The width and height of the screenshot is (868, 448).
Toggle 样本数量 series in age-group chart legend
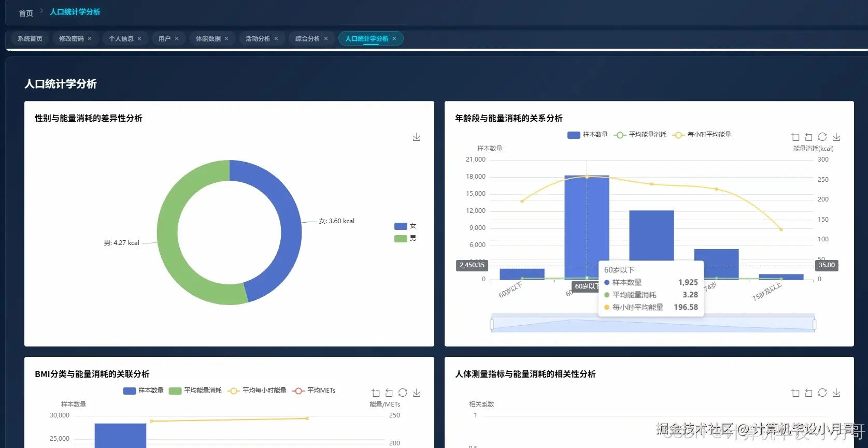tap(588, 135)
